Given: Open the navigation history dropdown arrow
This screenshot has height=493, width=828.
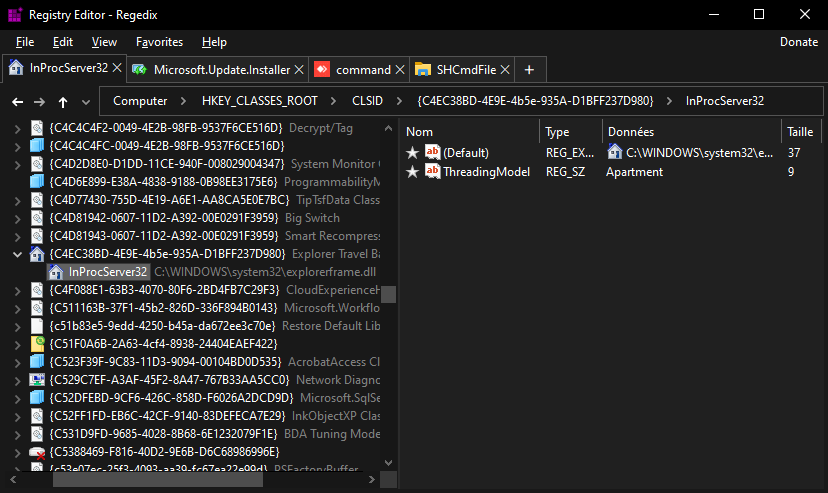Looking at the screenshot, I should (x=86, y=102).
